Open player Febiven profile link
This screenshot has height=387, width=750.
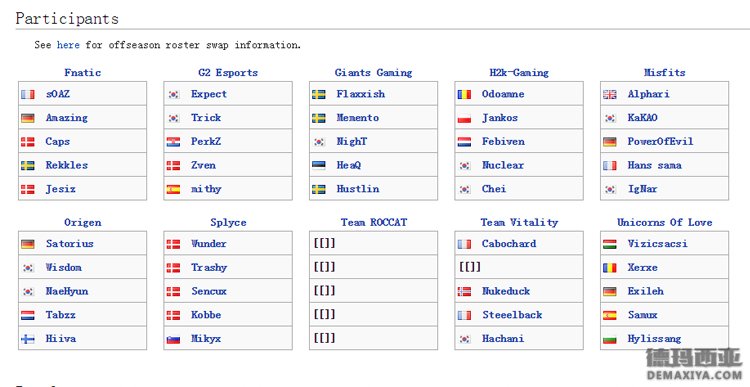[503, 142]
